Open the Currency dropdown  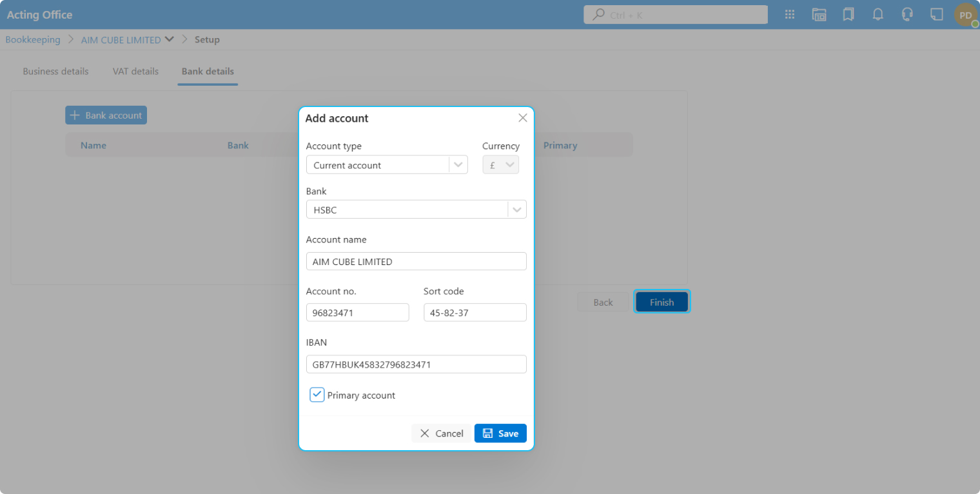click(501, 165)
